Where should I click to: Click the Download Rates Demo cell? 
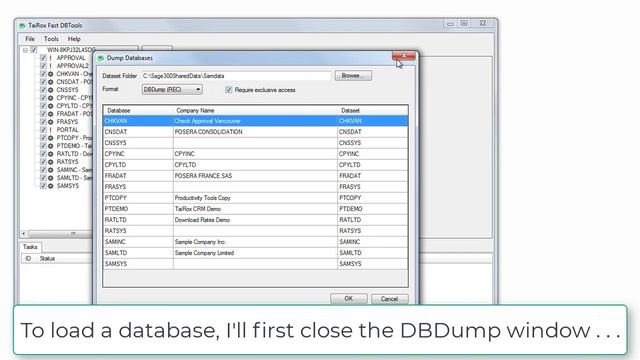pos(256,220)
